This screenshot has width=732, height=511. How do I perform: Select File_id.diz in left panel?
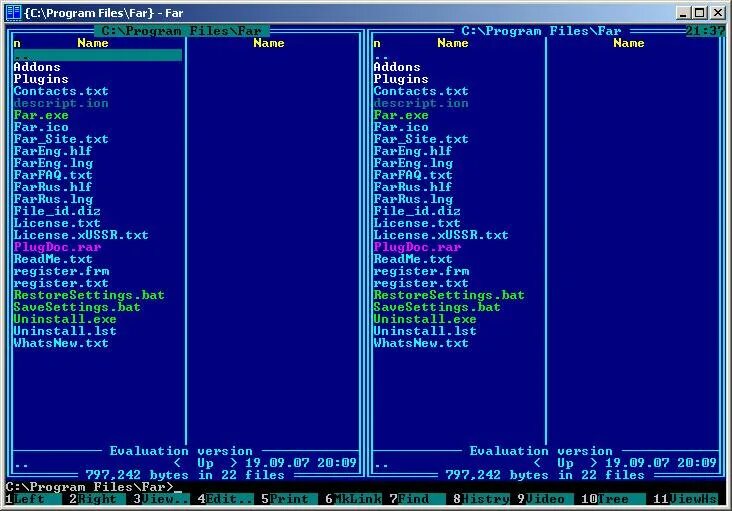coord(57,211)
